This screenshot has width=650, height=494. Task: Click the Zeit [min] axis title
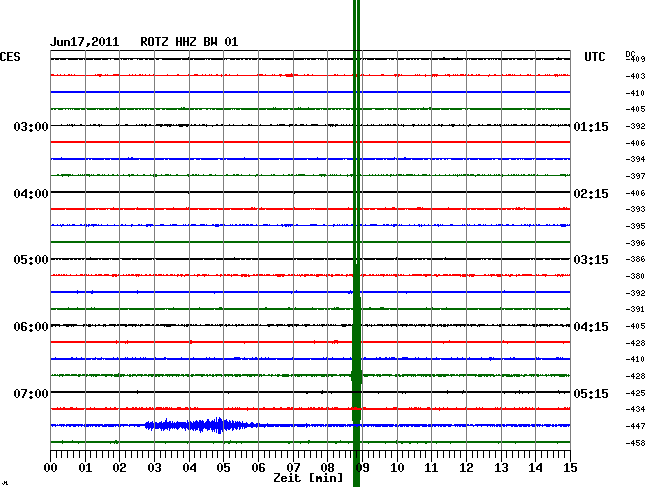308,478
